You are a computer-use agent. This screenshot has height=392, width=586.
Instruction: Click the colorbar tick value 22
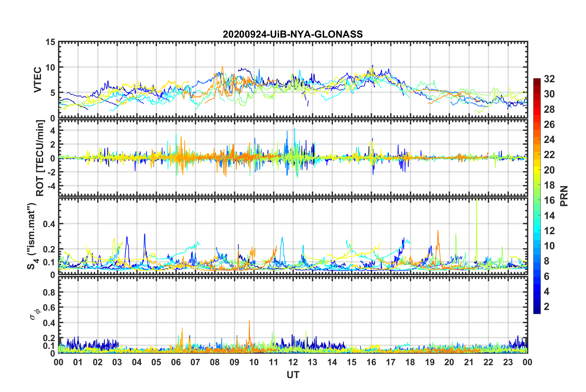549,155
